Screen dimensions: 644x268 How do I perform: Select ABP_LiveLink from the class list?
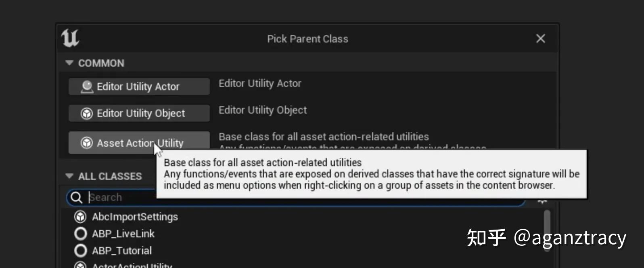122,234
